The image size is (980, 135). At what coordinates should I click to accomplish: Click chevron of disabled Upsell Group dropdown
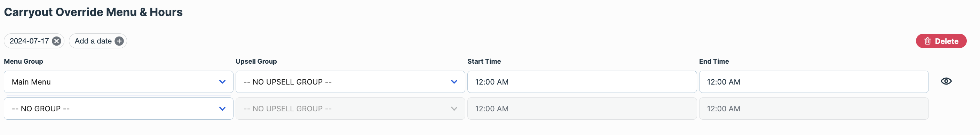tap(454, 109)
